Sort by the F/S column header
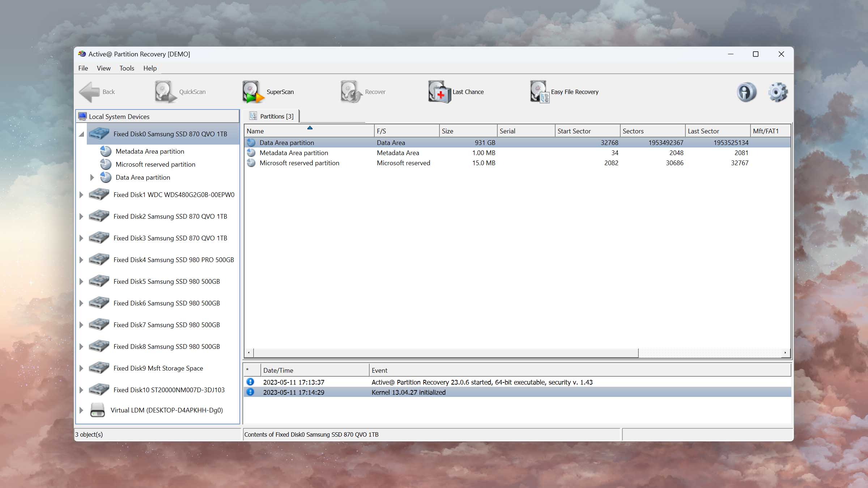Screen dimensions: 868x488 pos(407,131)
